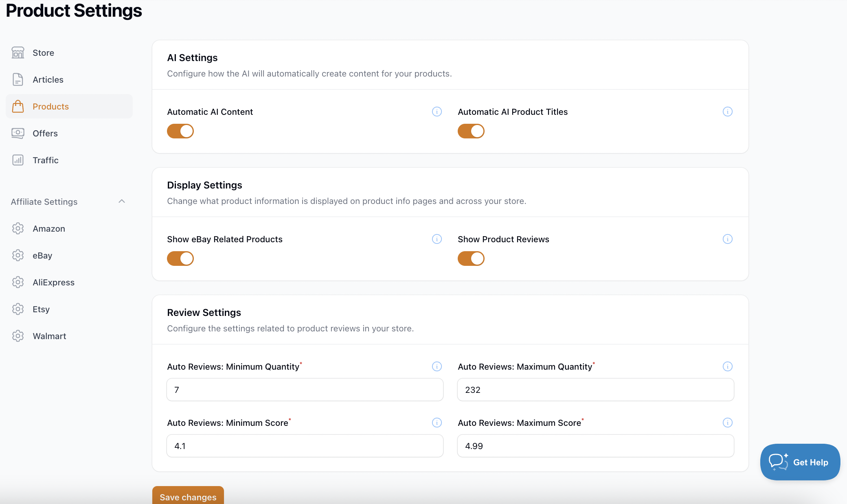This screenshot has height=504, width=847.
Task: Turn off Automatic AI Product Titles toggle
Action: 471,131
